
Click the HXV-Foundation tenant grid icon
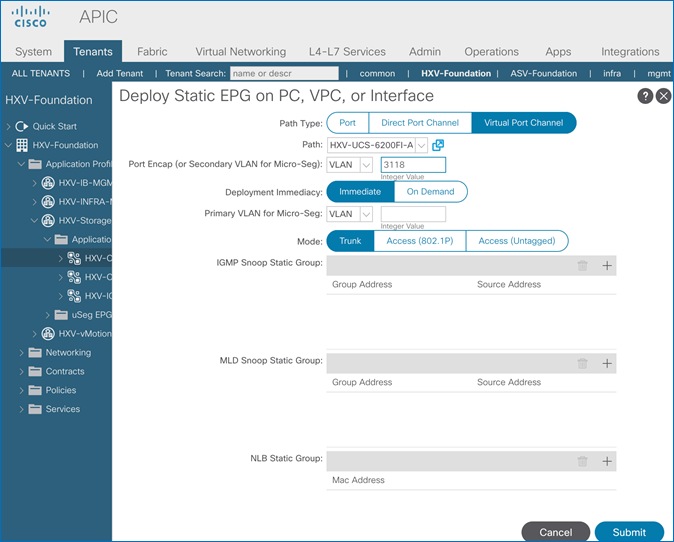click(x=22, y=145)
